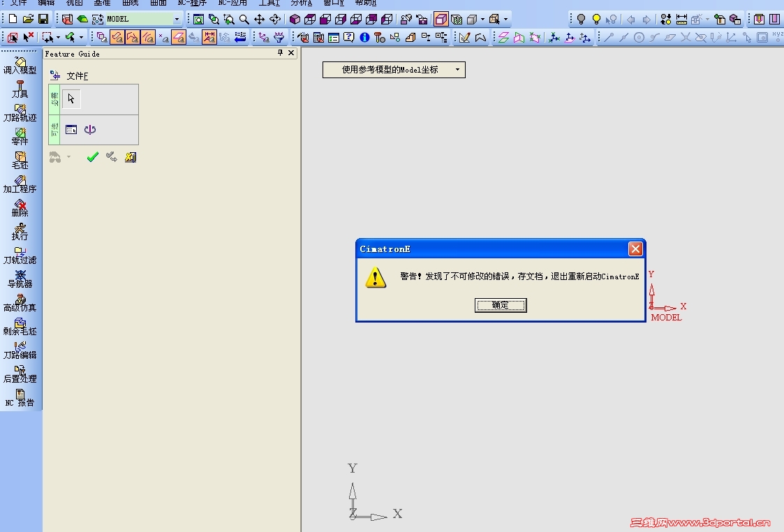Viewport: 784px width, 532px height.
Task: Click the New file icon
Action: coord(13,19)
